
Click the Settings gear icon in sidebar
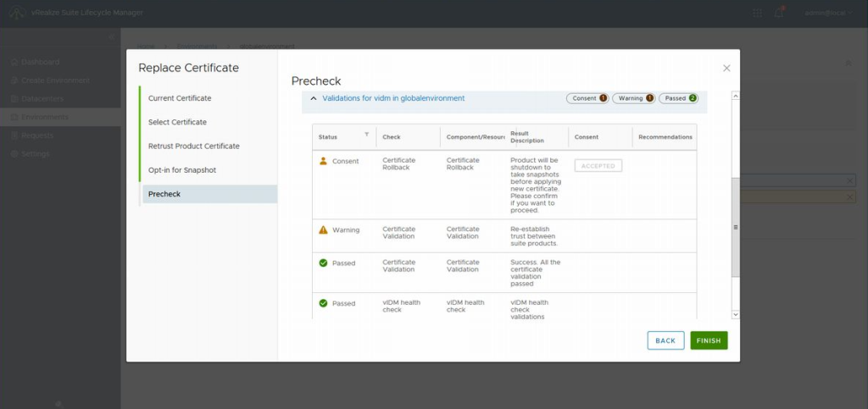14,153
